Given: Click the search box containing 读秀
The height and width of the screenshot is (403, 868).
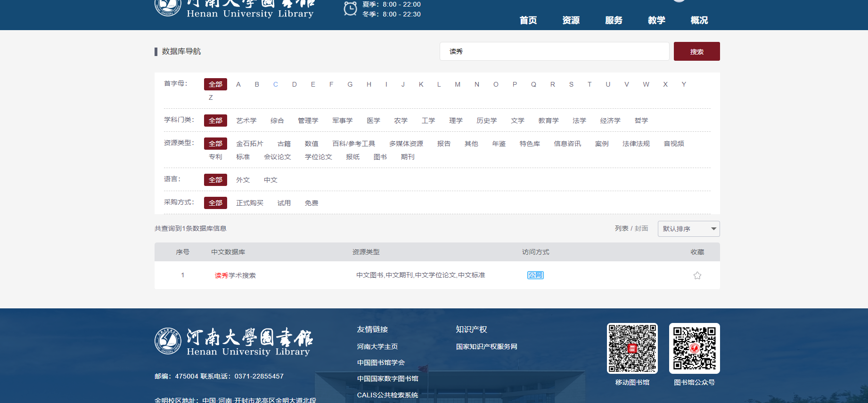Looking at the screenshot, I should [x=554, y=51].
